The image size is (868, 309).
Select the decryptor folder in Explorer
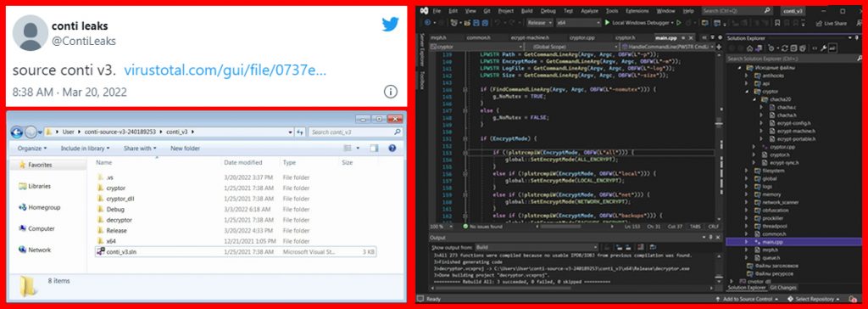point(119,220)
